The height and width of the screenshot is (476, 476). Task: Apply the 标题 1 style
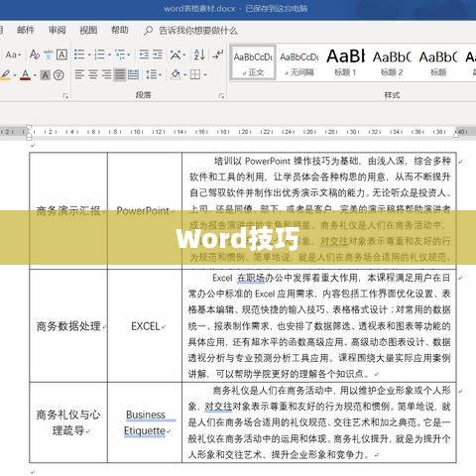pyautogui.click(x=345, y=62)
